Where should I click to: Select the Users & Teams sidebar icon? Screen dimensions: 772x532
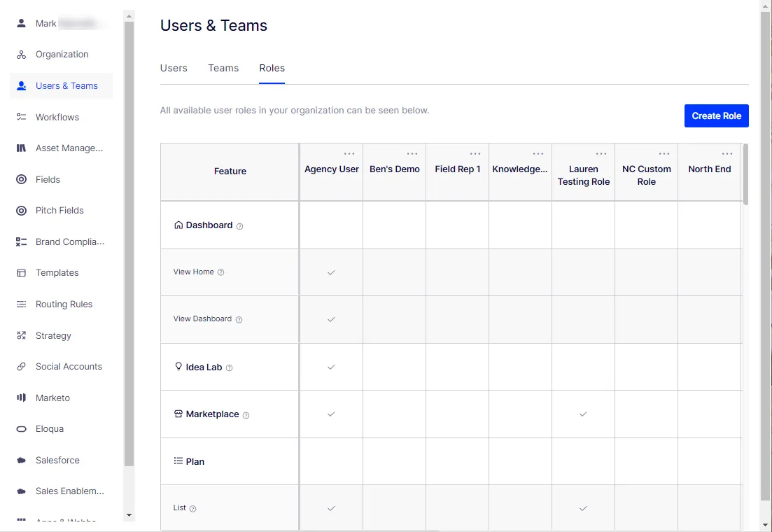pyautogui.click(x=21, y=85)
